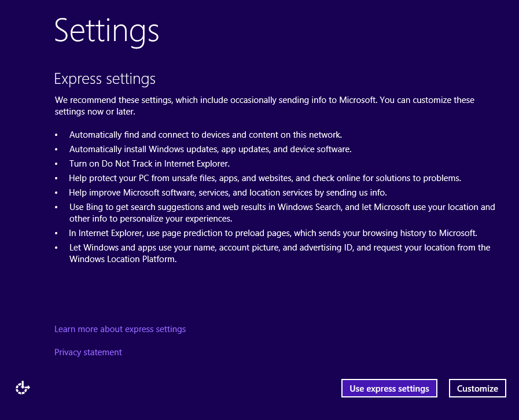519x420 pixels.
Task: Click the bullet dot beside the 'Use Bing' item
Action: 57,208
